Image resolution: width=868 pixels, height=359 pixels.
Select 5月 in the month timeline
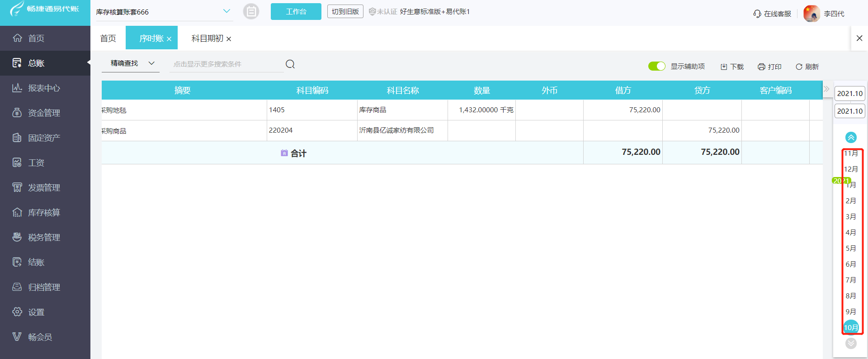(x=851, y=249)
